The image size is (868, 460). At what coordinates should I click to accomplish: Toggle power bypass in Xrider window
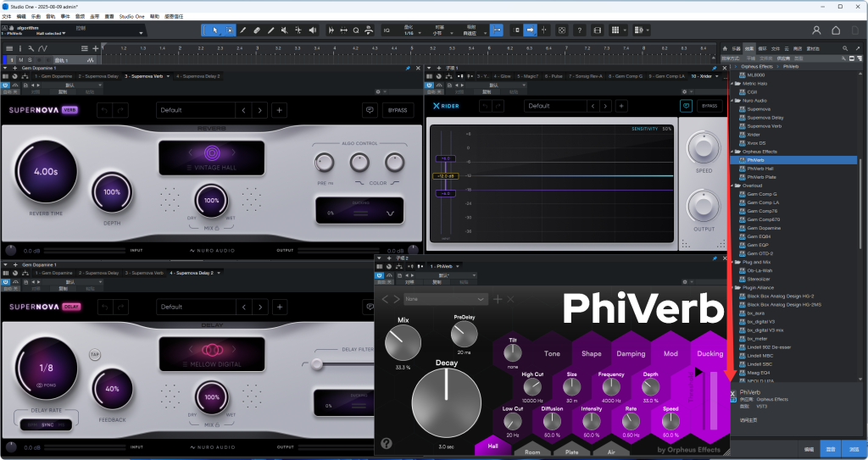click(x=429, y=86)
